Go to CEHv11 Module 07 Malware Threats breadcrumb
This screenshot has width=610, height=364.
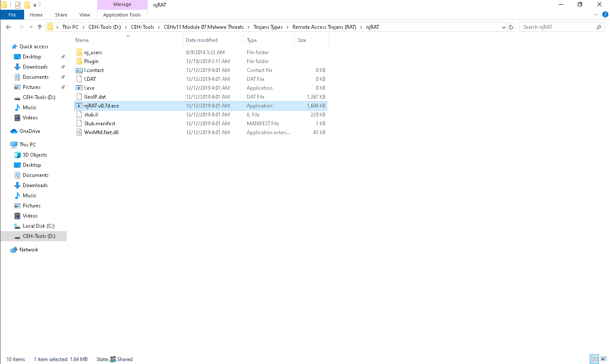(204, 27)
